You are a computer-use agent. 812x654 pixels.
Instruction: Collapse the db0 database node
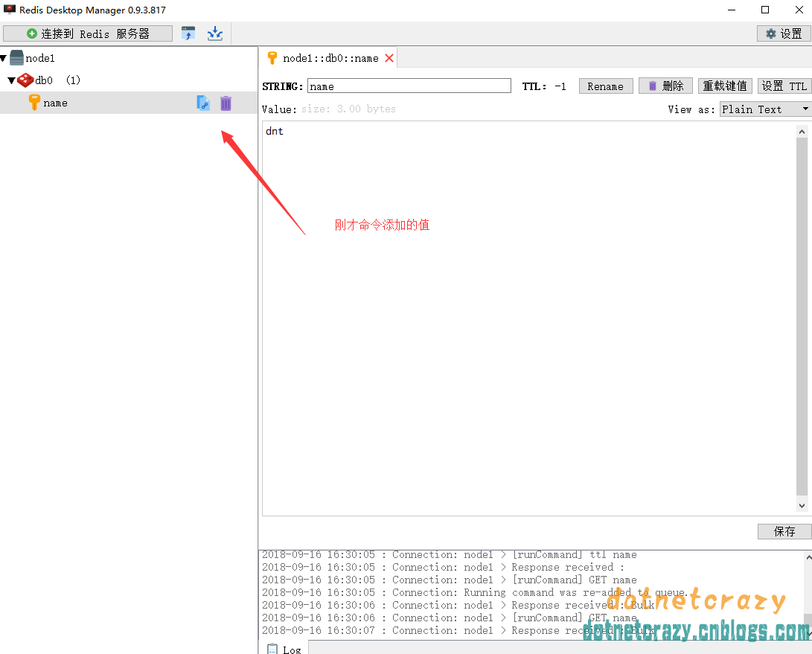click(11, 80)
